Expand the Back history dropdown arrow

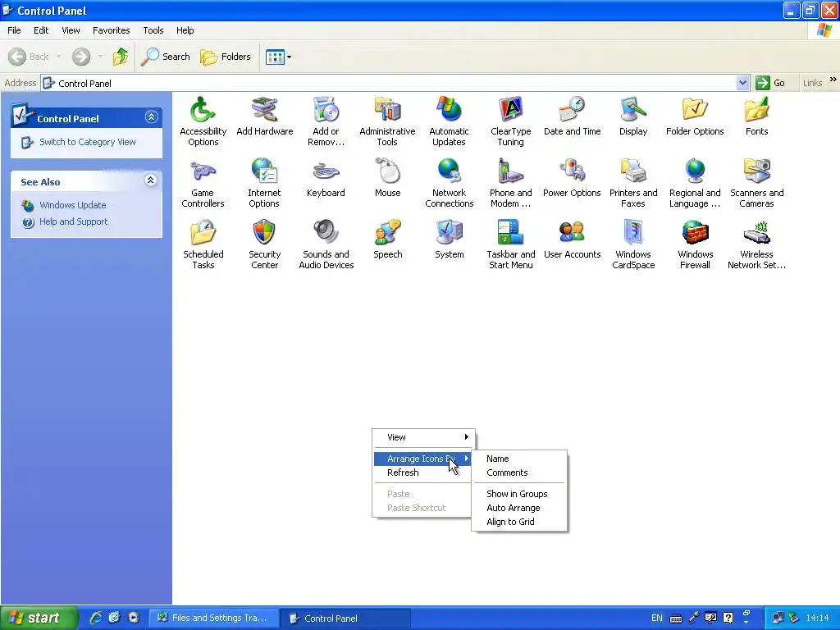pos(58,57)
